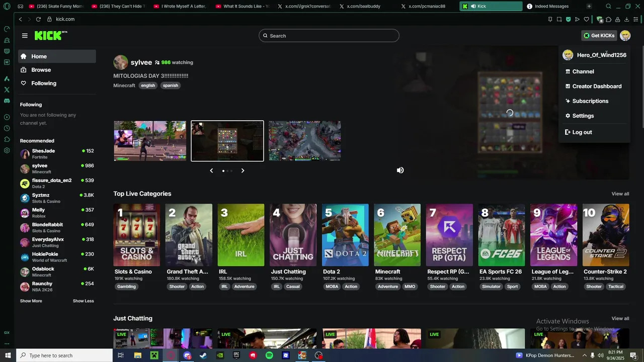
Task: Reload the page
Action: 38,19
